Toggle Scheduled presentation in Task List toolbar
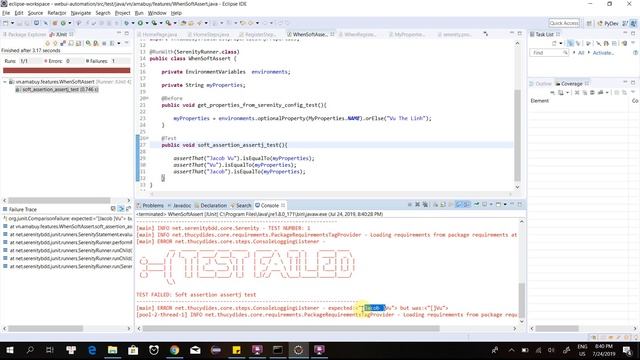The height and width of the screenshot is (360, 640). tap(578, 43)
